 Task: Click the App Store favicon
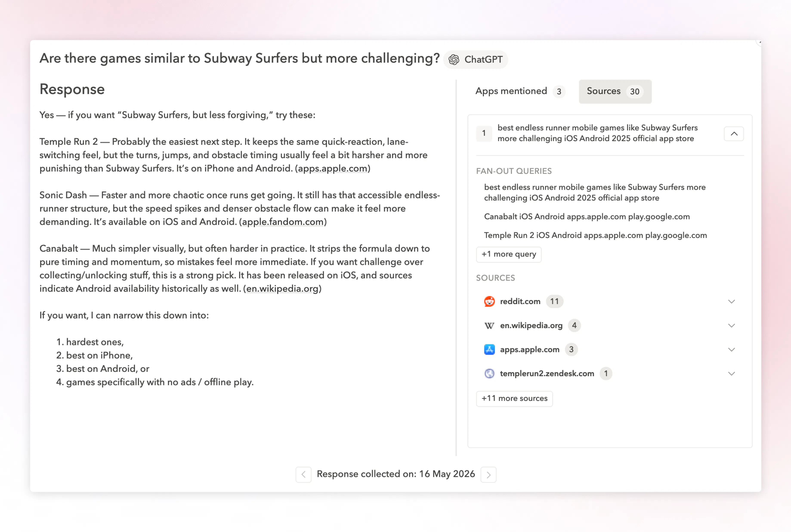point(489,350)
